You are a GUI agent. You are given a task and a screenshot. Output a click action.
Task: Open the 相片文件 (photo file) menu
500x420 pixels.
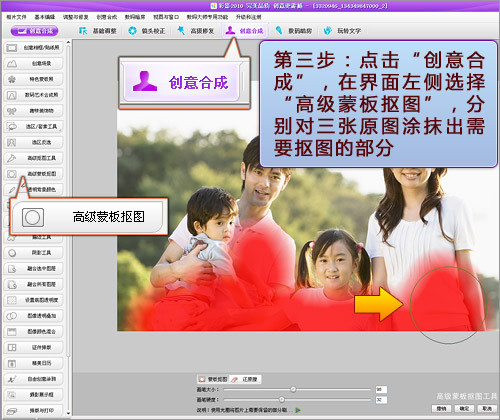[17, 17]
